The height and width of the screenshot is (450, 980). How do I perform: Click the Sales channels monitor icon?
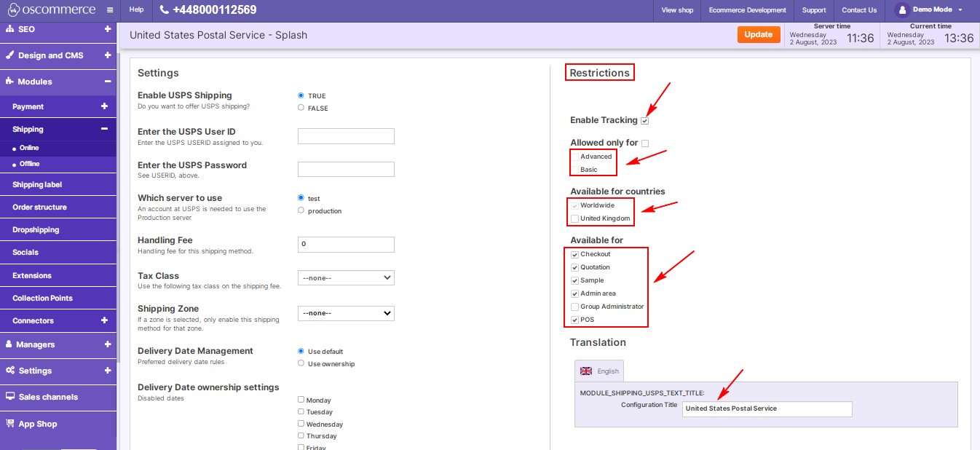(x=10, y=397)
